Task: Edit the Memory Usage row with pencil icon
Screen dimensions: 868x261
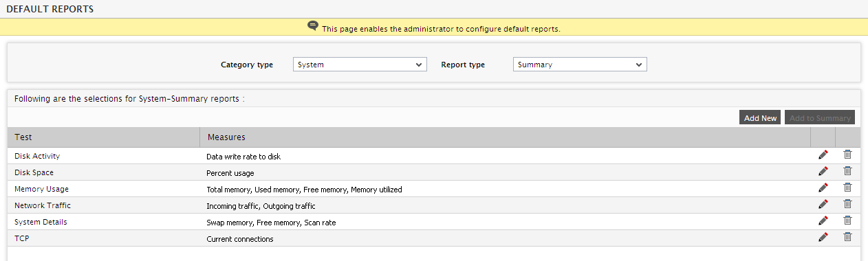Action: coord(823,188)
